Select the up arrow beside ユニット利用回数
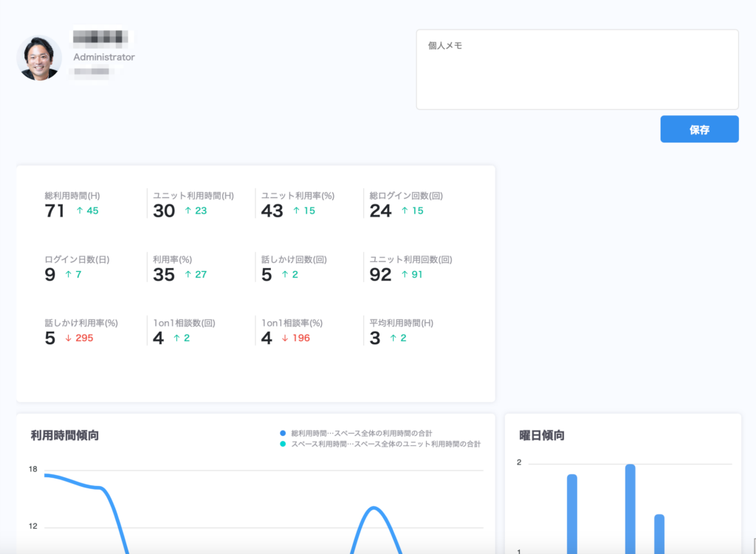The image size is (756, 554). [x=405, y=275]
